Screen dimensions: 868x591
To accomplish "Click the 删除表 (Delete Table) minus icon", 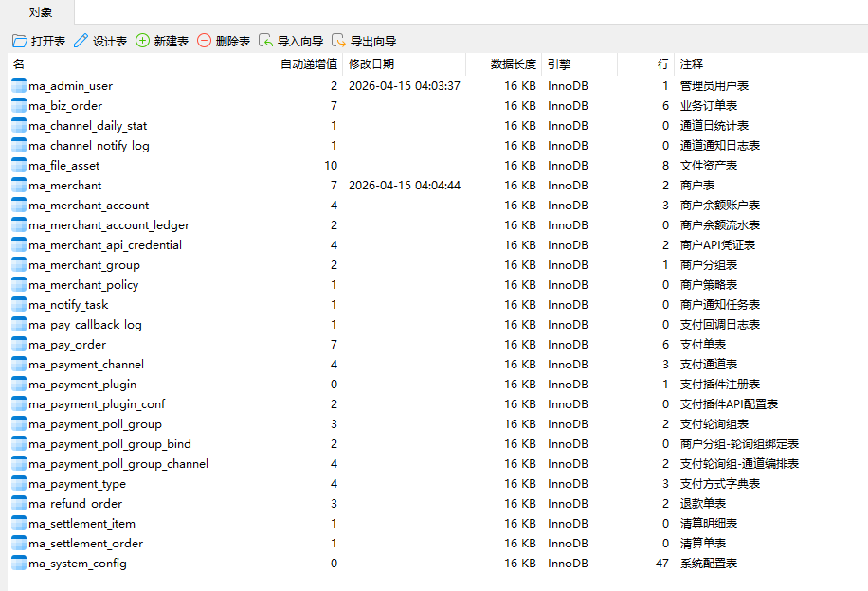I will click(205, 41).
